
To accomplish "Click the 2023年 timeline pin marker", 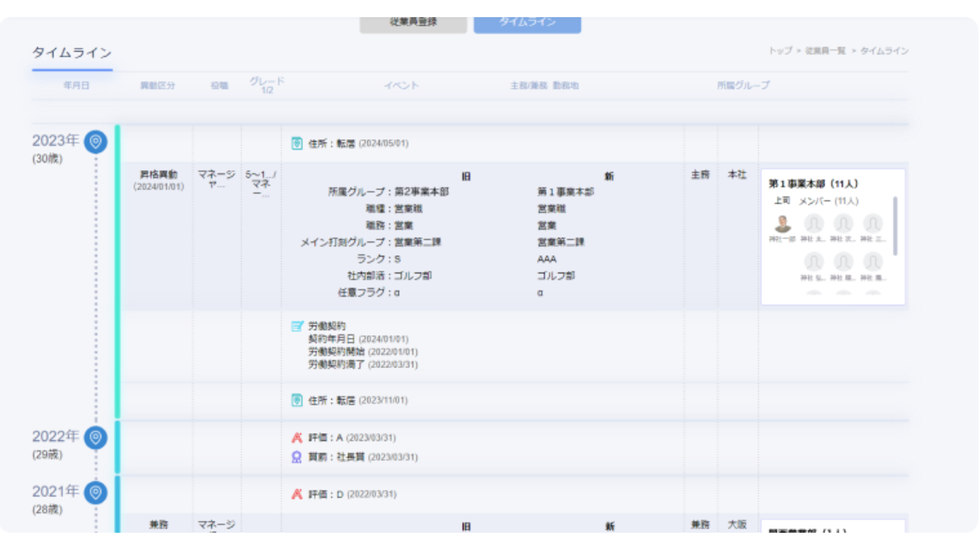I will [x=96, y=142].
